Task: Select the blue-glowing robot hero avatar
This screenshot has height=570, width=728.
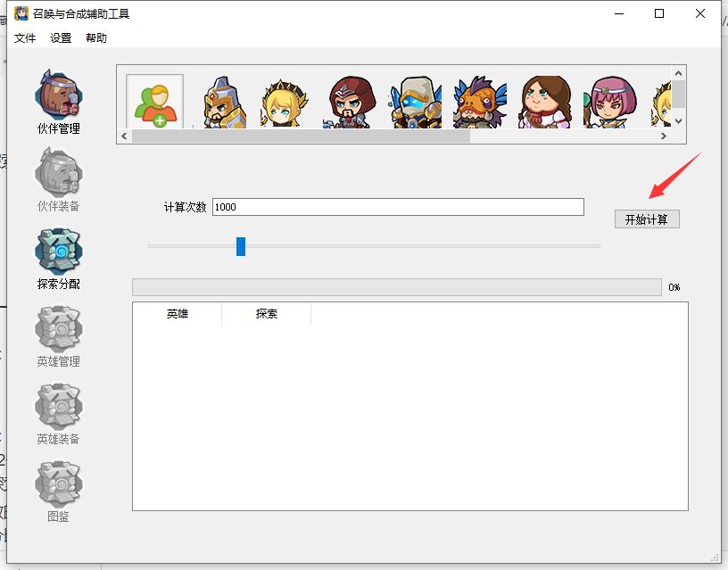Action: pos(416,102)
